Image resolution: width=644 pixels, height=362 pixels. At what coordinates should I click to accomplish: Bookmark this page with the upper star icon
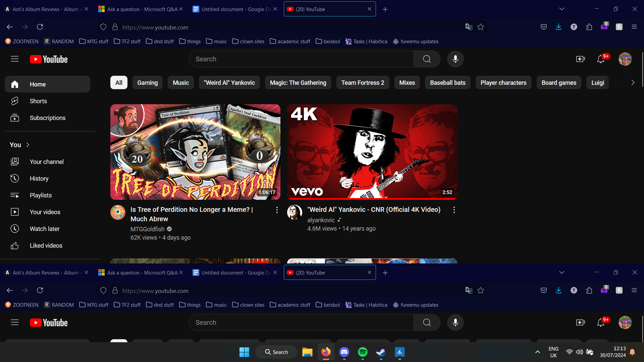(x=481, y=27)
